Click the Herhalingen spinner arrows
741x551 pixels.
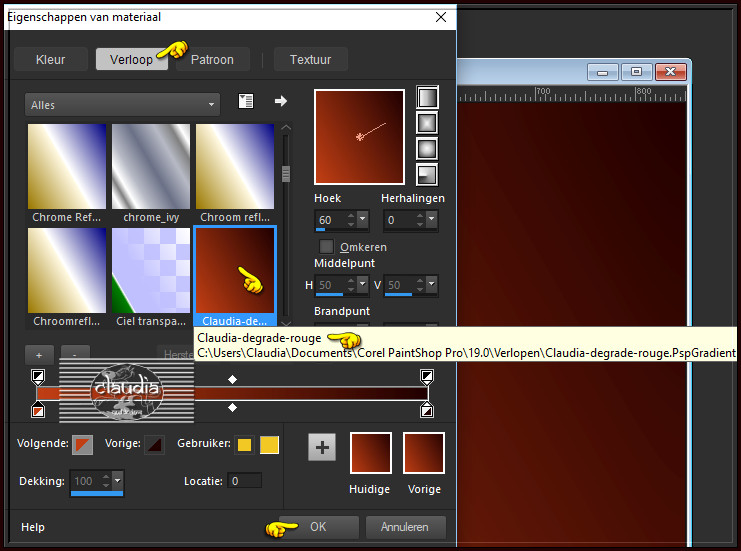pyautogui.click(x=420, y=219)
